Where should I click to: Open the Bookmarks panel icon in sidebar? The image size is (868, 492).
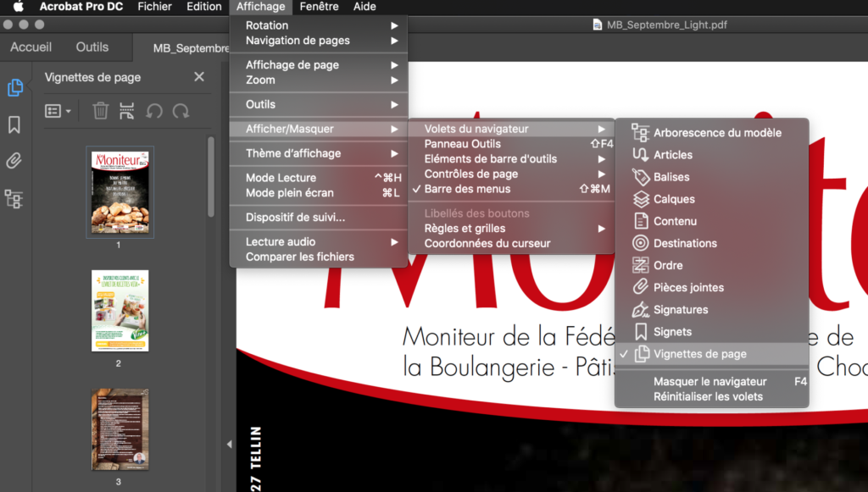coord(14,125)
